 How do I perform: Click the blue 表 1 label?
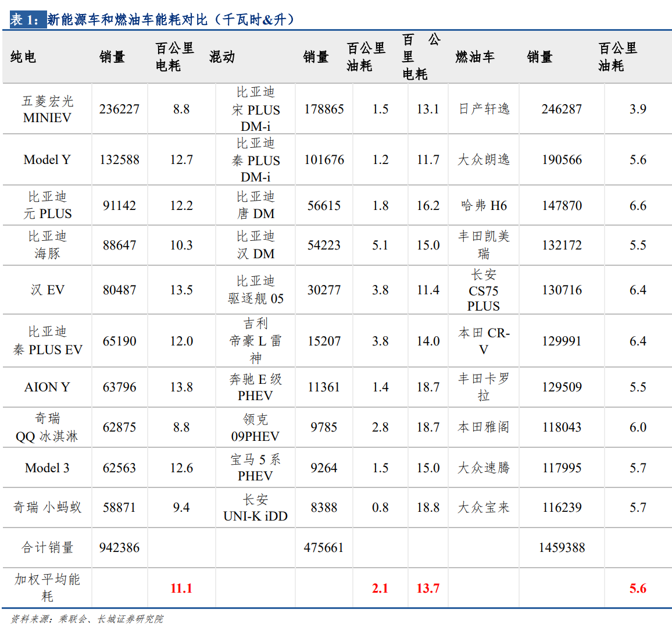tap(25, 20)
